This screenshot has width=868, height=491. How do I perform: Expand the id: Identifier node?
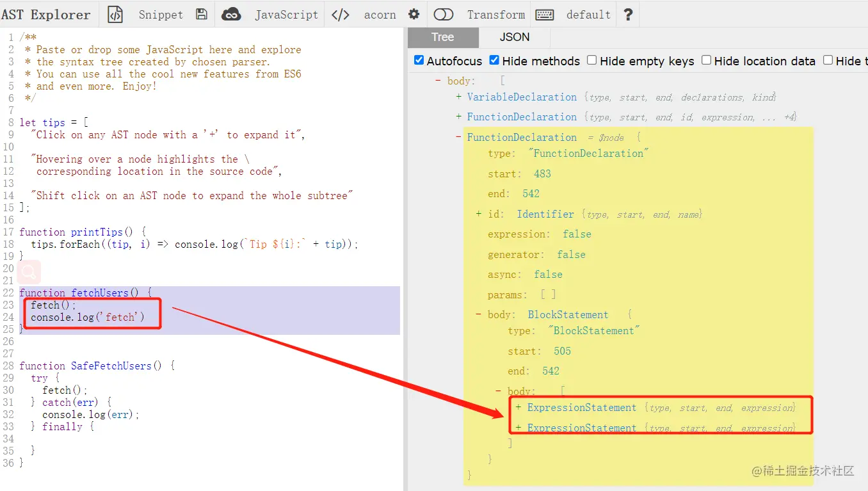479,214
